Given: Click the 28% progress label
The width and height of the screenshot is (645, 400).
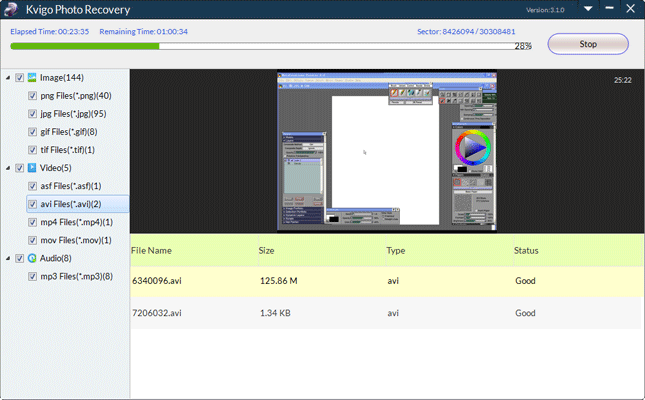Looking at the screenshot, I should click(523, 46).
